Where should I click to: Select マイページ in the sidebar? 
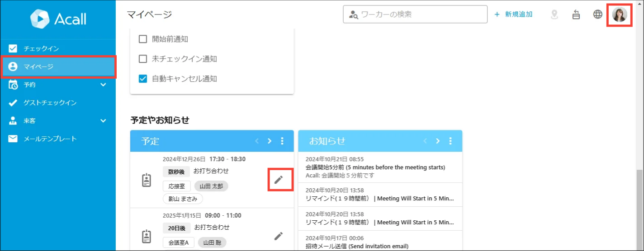[x=58, y=67]
